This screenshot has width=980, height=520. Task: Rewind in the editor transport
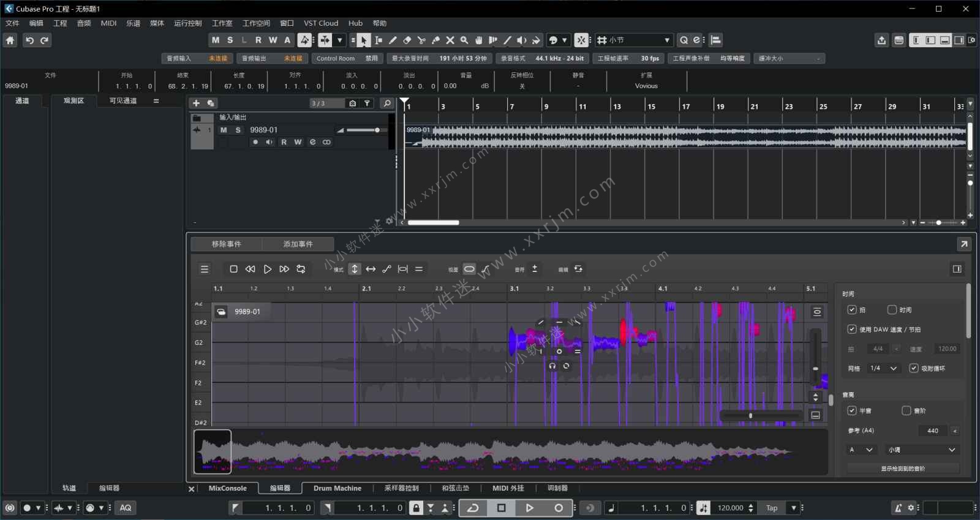250,269
